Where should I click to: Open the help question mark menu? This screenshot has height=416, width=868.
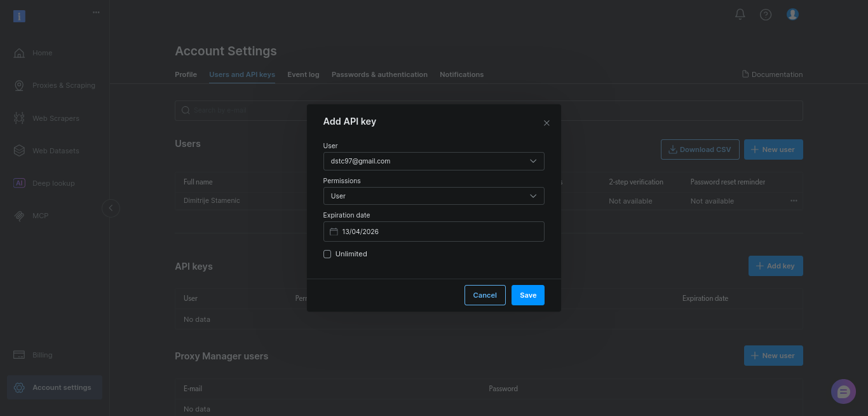[765, 14]
